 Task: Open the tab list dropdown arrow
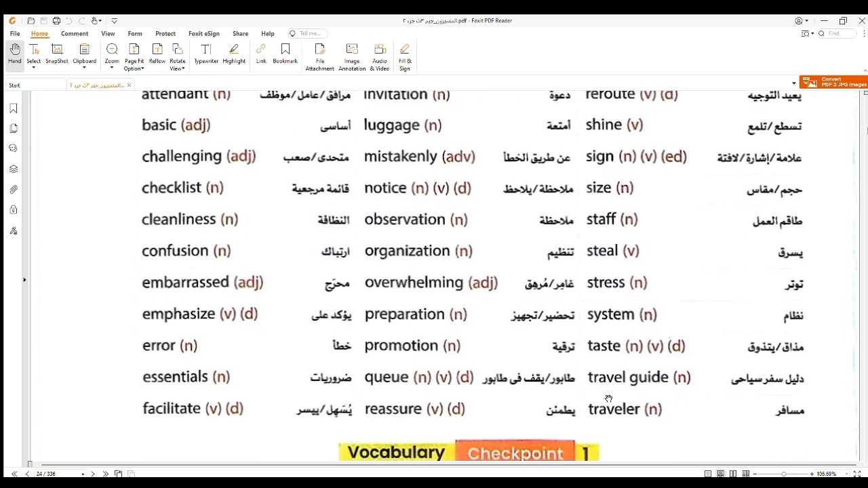click(x=794, y=84)
